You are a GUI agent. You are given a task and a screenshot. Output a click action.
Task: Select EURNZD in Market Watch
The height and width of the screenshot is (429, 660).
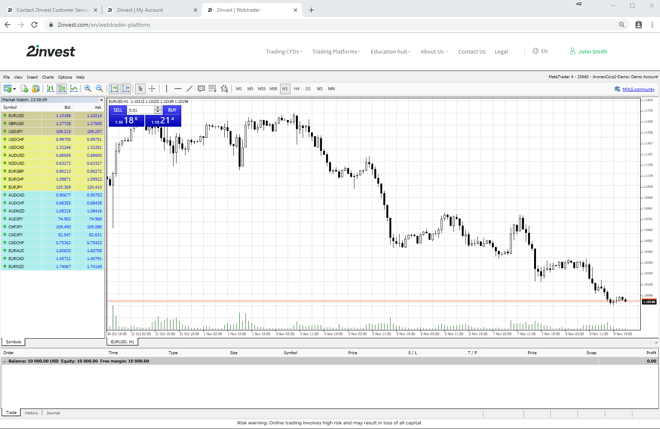[x=53, y=266]
